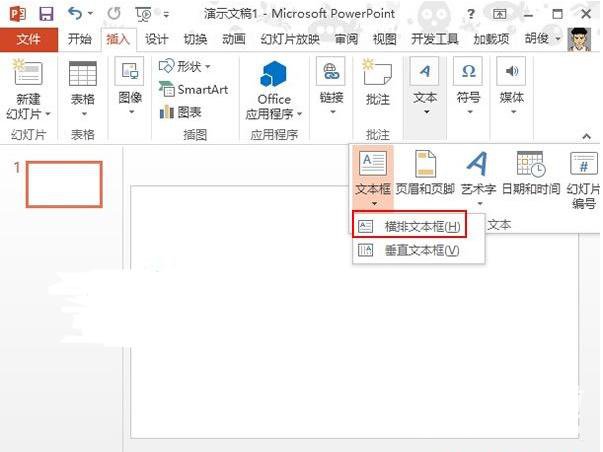The height and width of the screenshot is (452, 603).
Task: Click the PowerPoint application icon in title bar
Action: (18, 14)
